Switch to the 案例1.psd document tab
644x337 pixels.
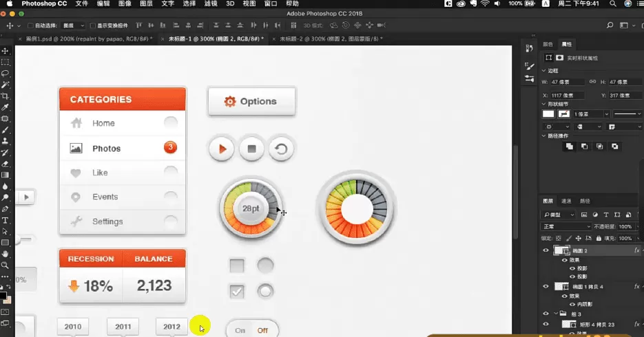click(x=85, y=39)
